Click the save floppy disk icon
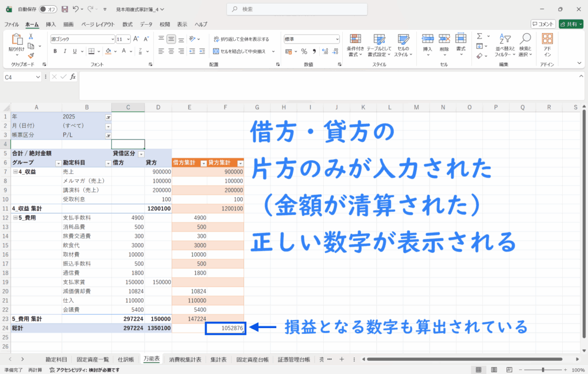Viewport: 588px width, 374px height. [64, 9]
